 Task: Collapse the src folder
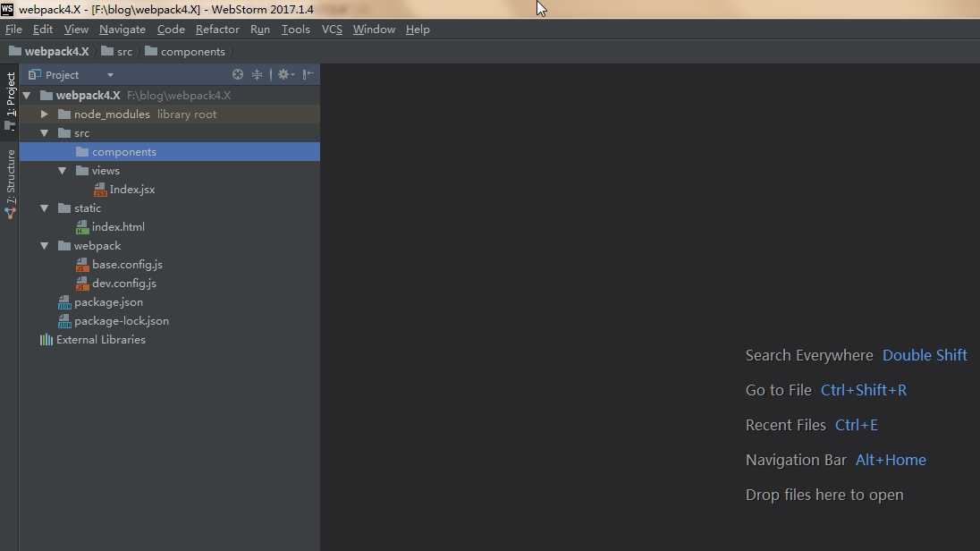[45, 133]
